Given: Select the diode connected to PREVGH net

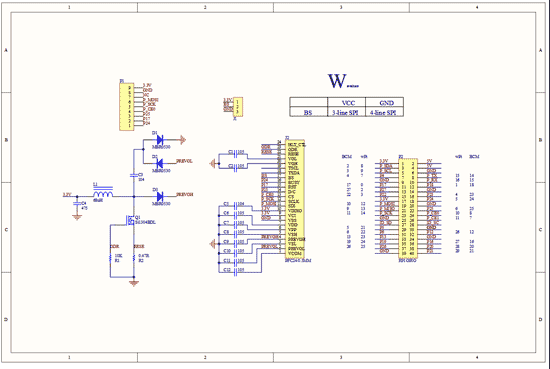Looking at the screenshot, I should (x=160, y=196).
